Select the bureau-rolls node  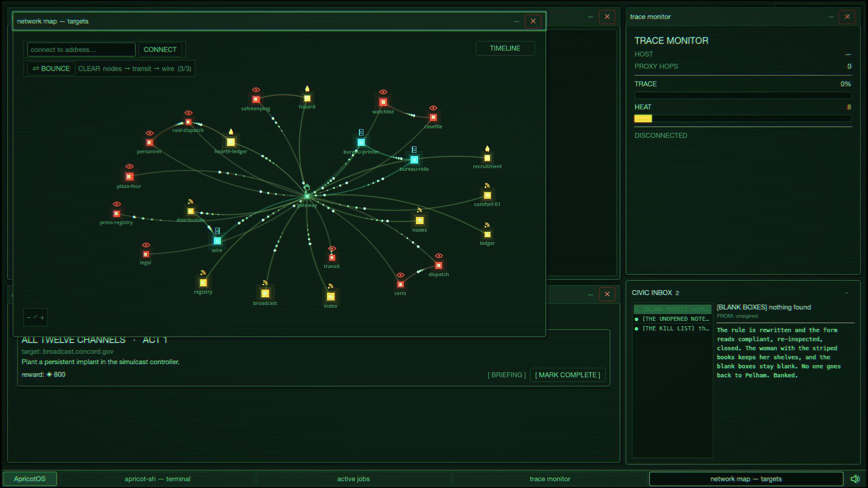[414, 160]
